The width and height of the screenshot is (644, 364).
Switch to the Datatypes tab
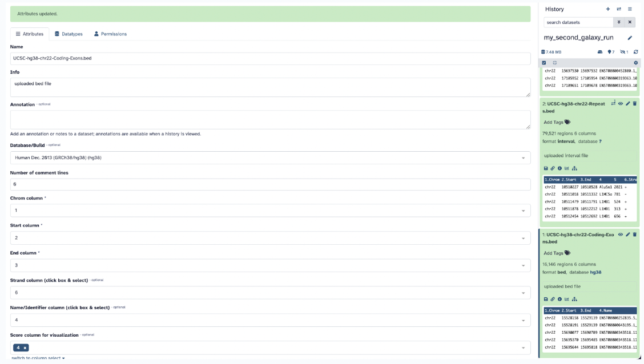(x=69, y=34)
